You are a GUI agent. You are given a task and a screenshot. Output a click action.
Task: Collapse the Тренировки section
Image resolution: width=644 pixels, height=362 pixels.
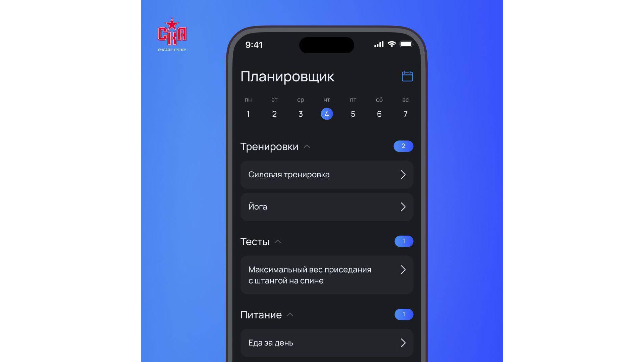tap(307, 146)
